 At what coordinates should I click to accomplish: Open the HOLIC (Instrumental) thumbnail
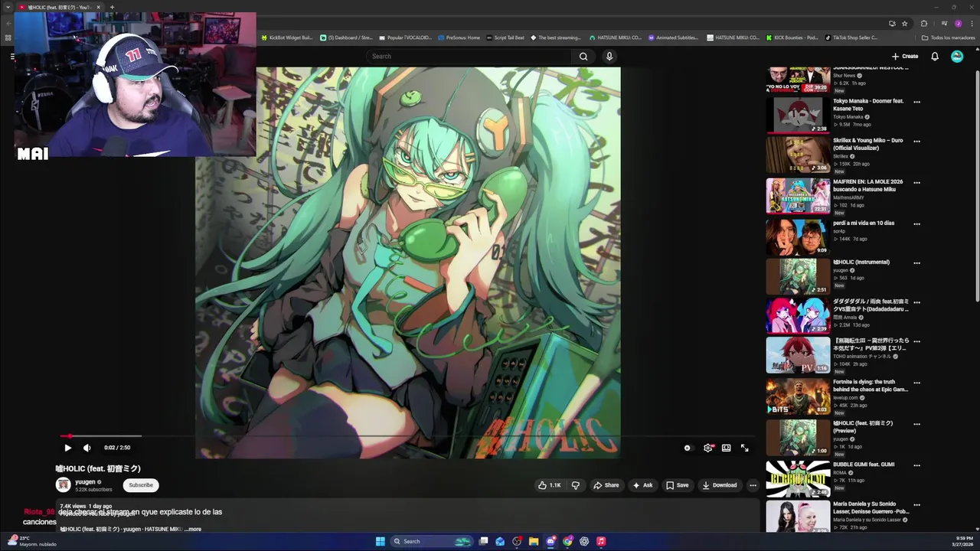click(x=798, y=276)
